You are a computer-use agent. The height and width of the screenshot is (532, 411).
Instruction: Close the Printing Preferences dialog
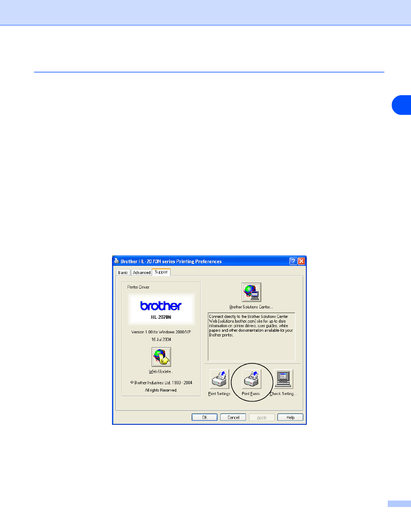coord(301,261)
